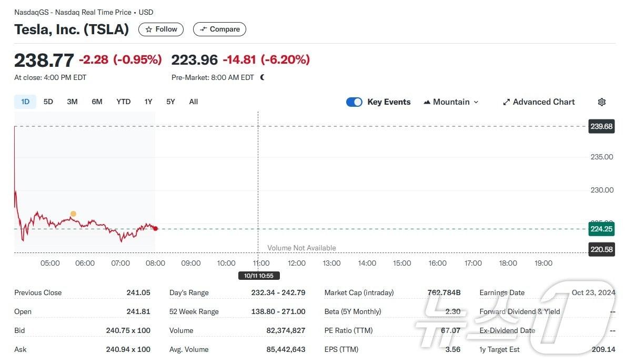Image resolution: width=625 pixels, height=364 pixels.
Task: Click the Compare button
Action: point(219,29)
